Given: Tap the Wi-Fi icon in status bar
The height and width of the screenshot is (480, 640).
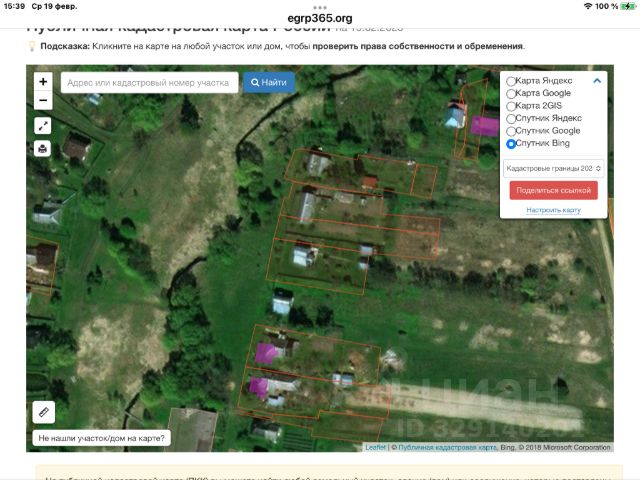Looking at the screenshot, I should 588,6.
